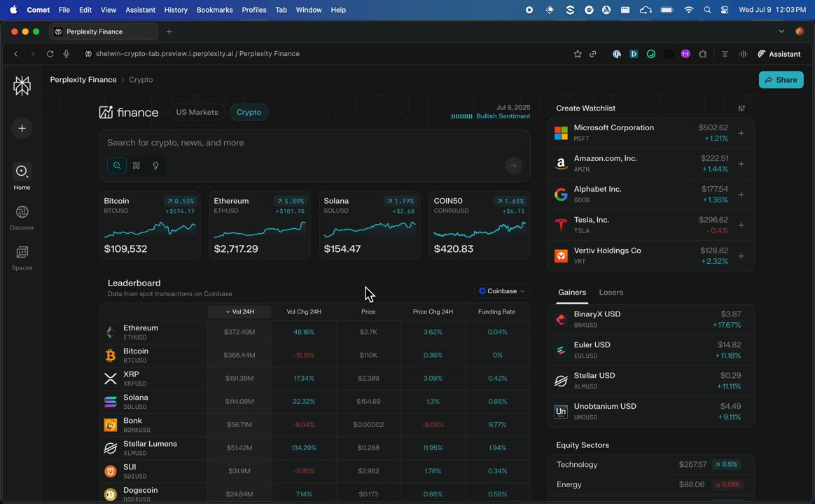Click Bullish Sentiment indicator
Viewport: 815px width, 504px height.
491,116
